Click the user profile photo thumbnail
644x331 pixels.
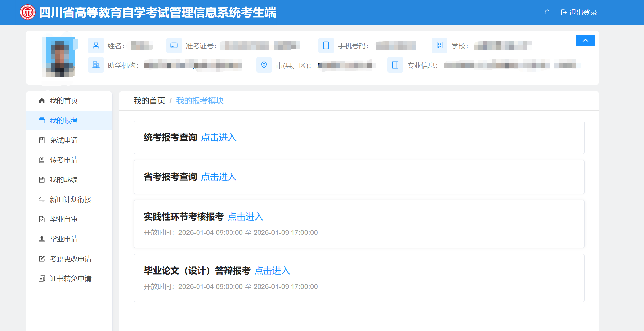coord(61,56)
